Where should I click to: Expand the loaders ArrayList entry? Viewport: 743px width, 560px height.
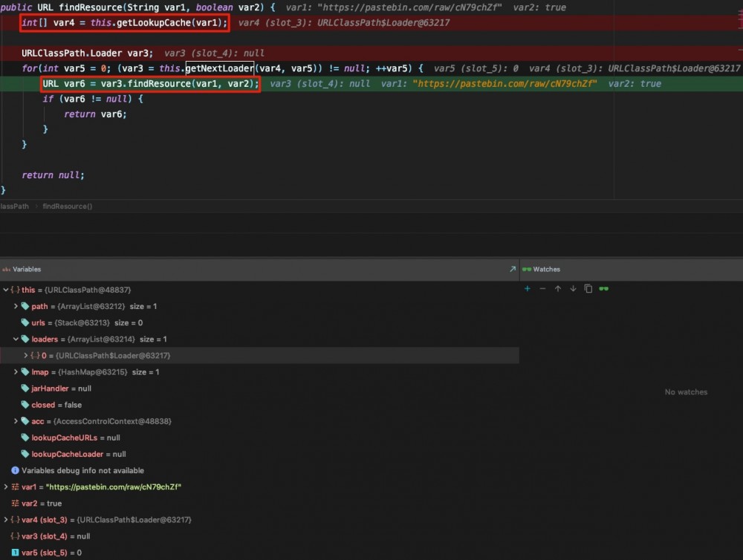(x=16, y=339)
